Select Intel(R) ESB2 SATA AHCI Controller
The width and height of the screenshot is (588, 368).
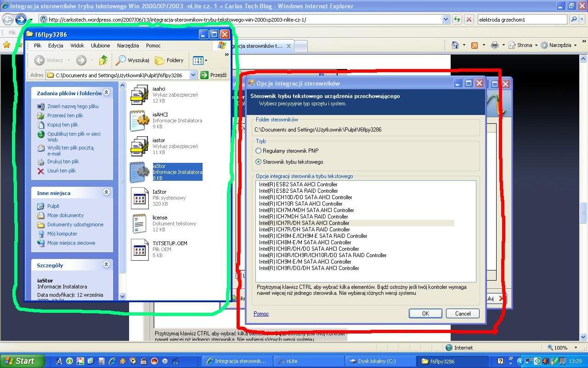[x=298, y=184]
